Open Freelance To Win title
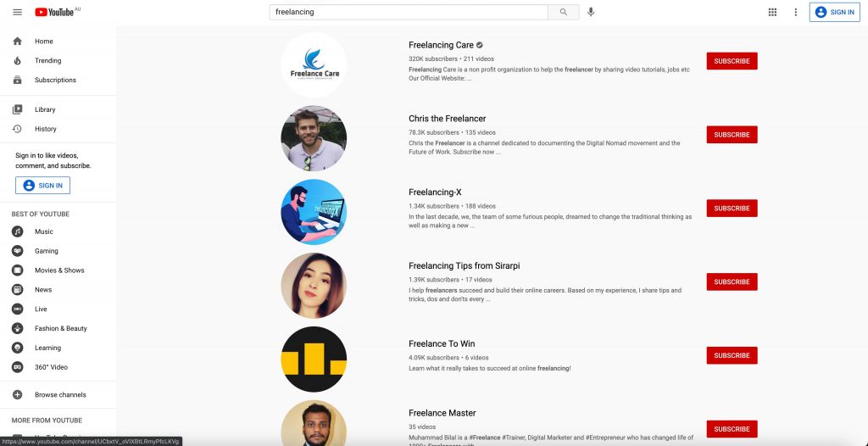The image size is (868, 446). tap(442, 344)
